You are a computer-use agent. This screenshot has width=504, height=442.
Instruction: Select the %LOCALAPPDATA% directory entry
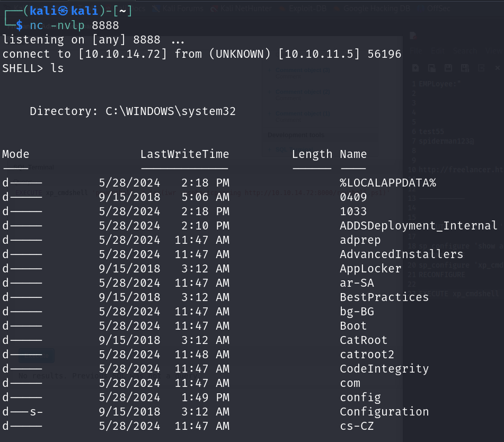(x=387, y=183)
